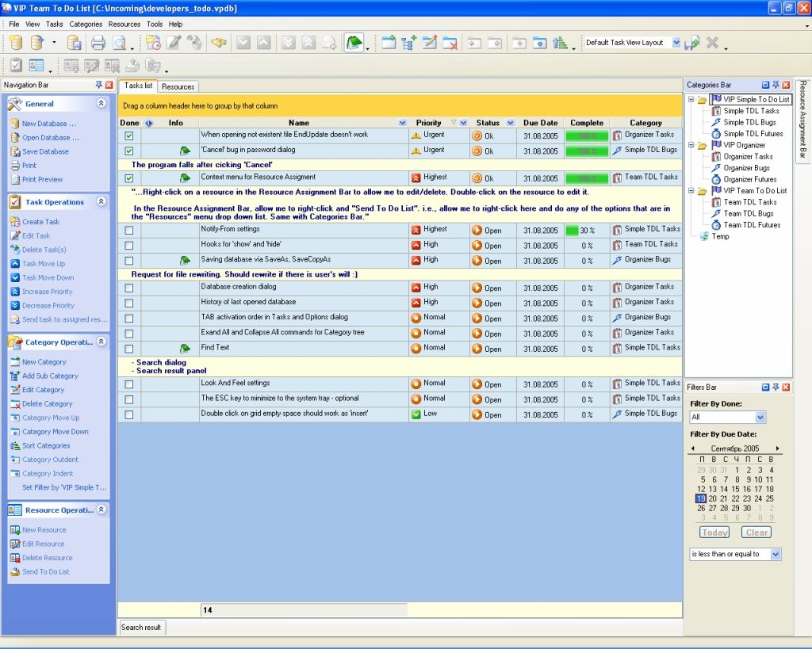Click the Increase Priority sidebar icon
The height and width of the screenshot is (649, 812).
[17, 292]
